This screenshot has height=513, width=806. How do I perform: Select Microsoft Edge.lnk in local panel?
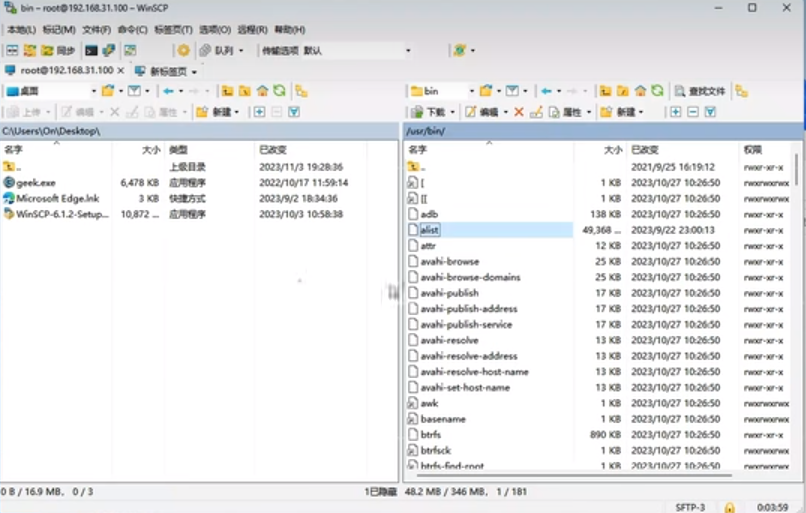(x=58, y=198)
